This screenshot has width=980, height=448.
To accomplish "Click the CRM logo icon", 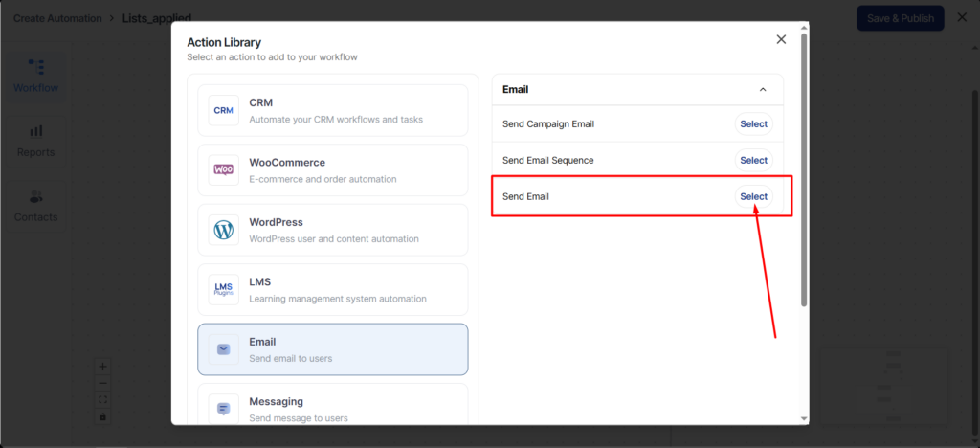I will [223, 110].
